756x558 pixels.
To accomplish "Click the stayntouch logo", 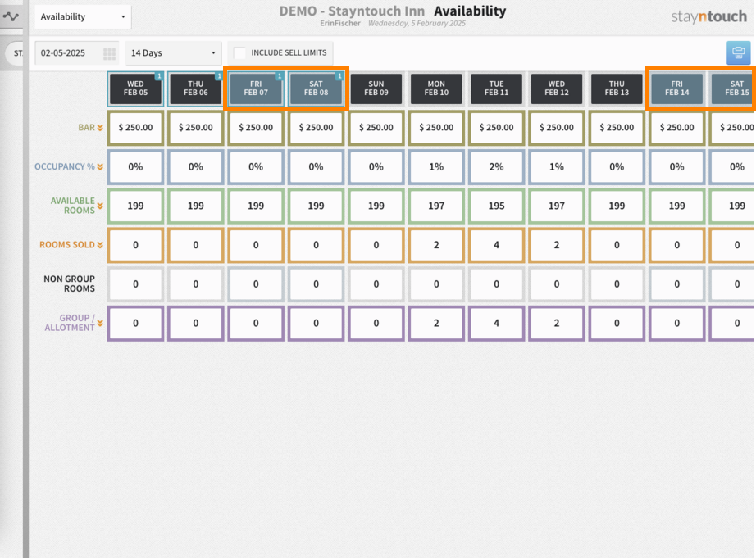I will click(708, 16).
